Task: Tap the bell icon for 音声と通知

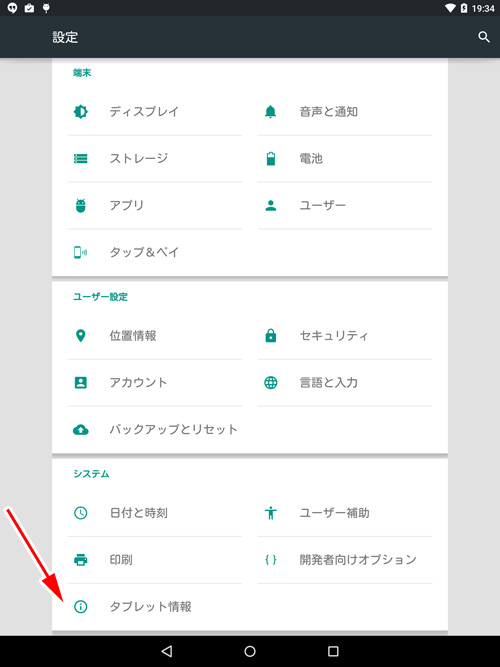Action: click(x=271, y=112)
